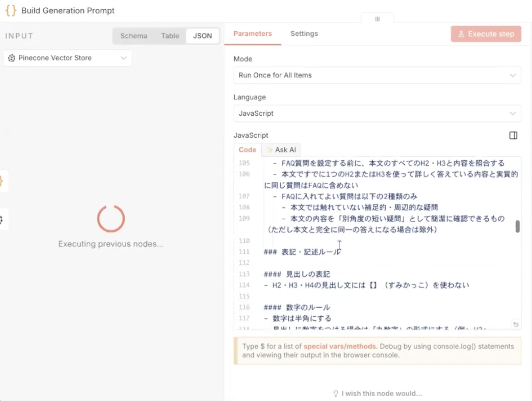
Task: Click the Execute step button
Action: click(x=486, y=34)
